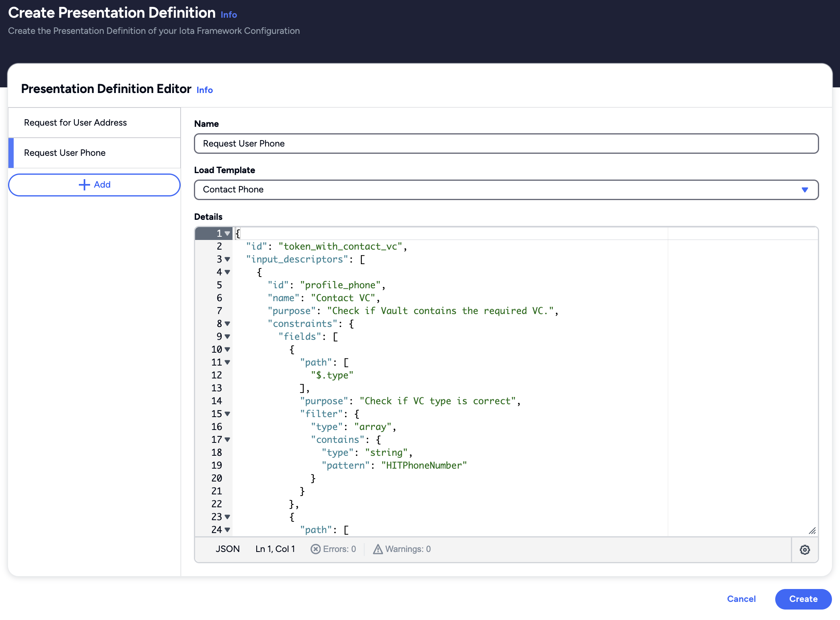Viewport: 840px width, 620px height.
Task: Click the Create button to submit
Action: point(803,599)
